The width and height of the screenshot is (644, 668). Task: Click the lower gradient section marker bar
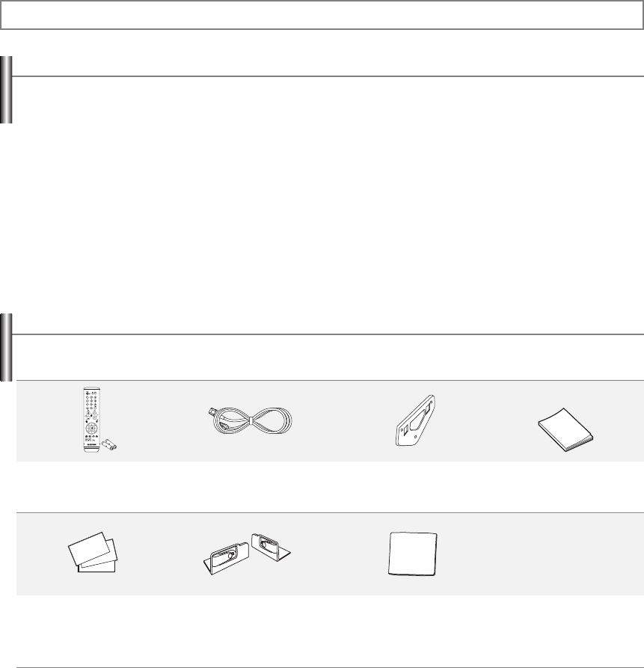pyautogui.click(x=6, y=347)
